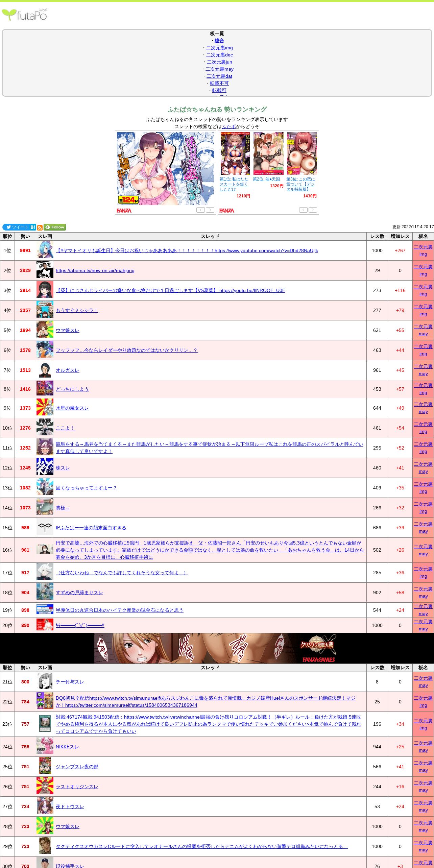Open the ジャンプスレ夜の部 thread link
This screenshot has height=868, width=434.
click(x=77, y=767)
